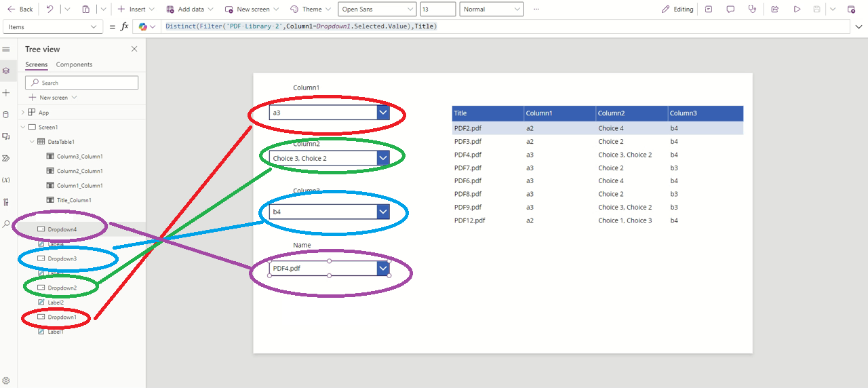Open the Column1 dropdown showing a3
The height and width of the screenshot is (388, 868).
click(x=330, y=113)
